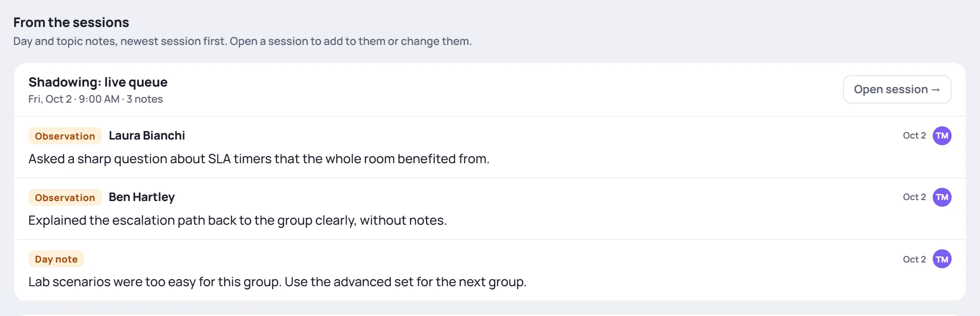Click TM avatar on Laura Bianchi note

(x=942, y=136)
